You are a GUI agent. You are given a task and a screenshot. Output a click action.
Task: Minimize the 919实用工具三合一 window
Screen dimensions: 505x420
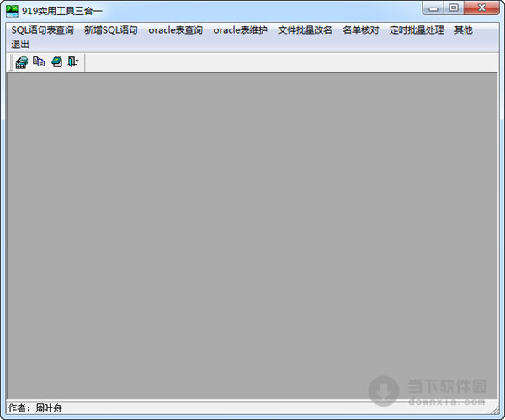pos(433,8)
